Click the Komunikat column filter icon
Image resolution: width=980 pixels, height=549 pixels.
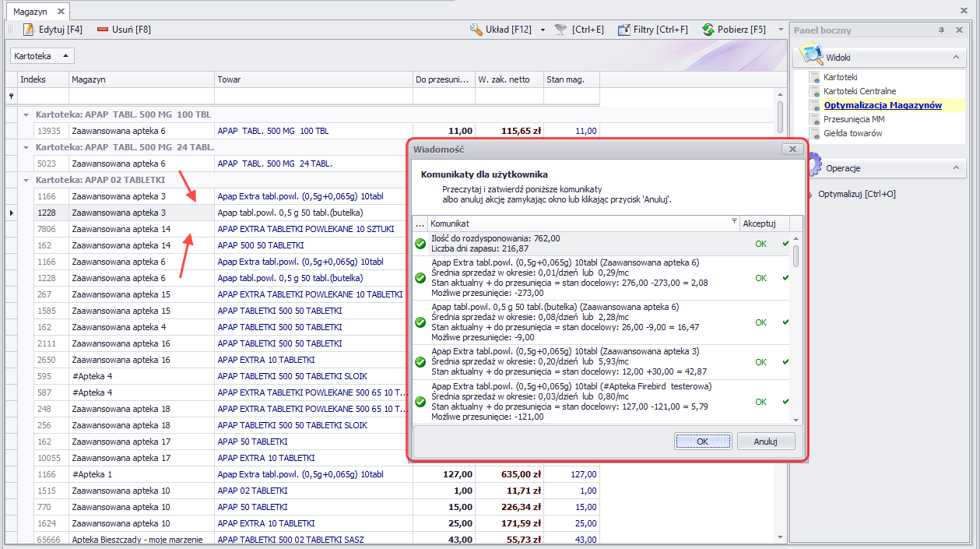tap(733, 222)
